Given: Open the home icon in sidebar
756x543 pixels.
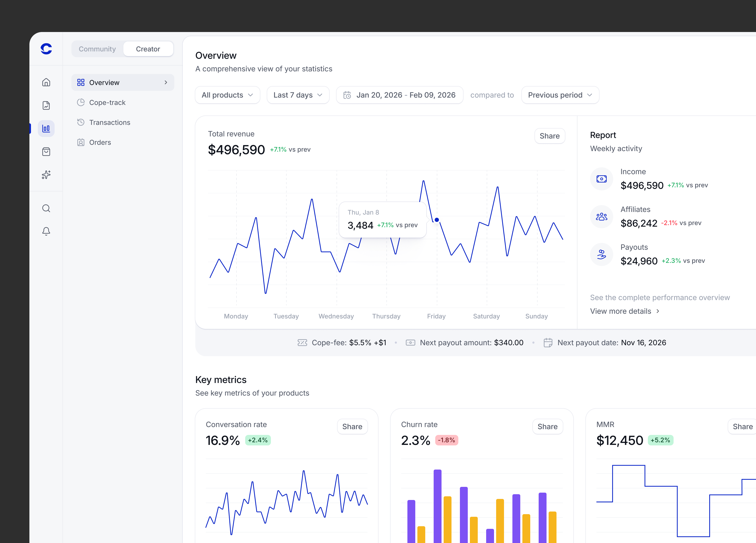Looking at the screenshot, I should point(46,82).
